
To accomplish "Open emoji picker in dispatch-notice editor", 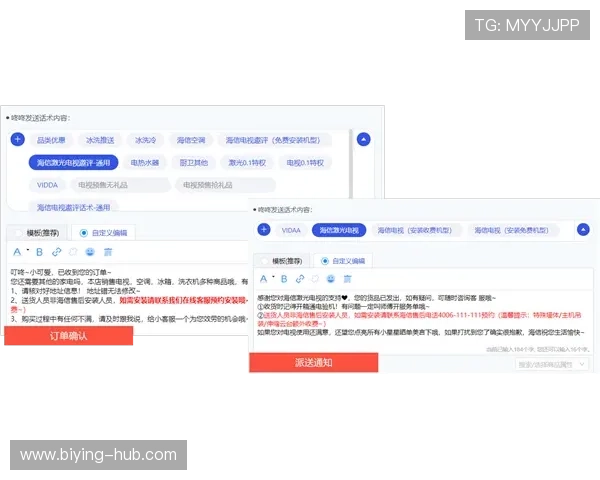I will [331, 279].
